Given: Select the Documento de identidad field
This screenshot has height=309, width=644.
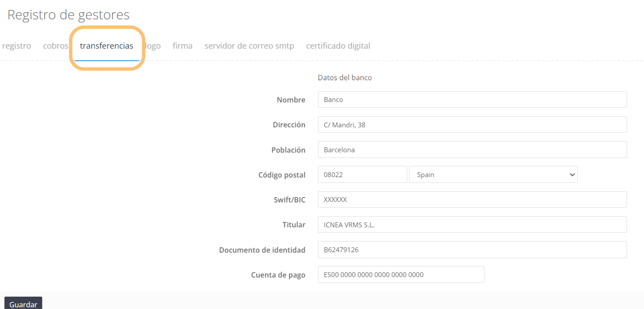Looking at the screenshot, I should 472,250.
